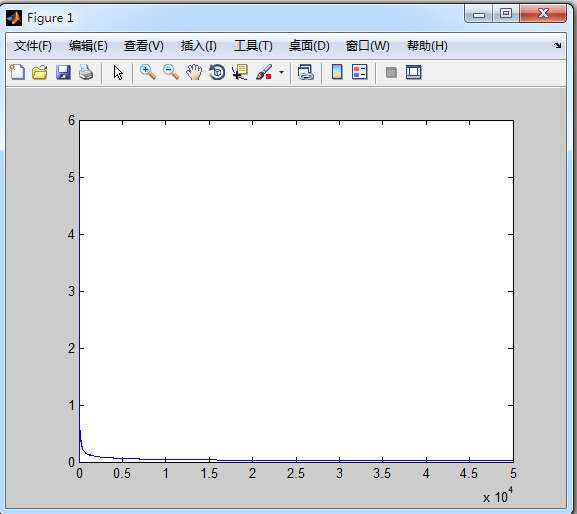This screenshot has height=514, width=577.
Task: Save figure using floppy disk icon
Action: pyautogui.click(x=63, y=72)
